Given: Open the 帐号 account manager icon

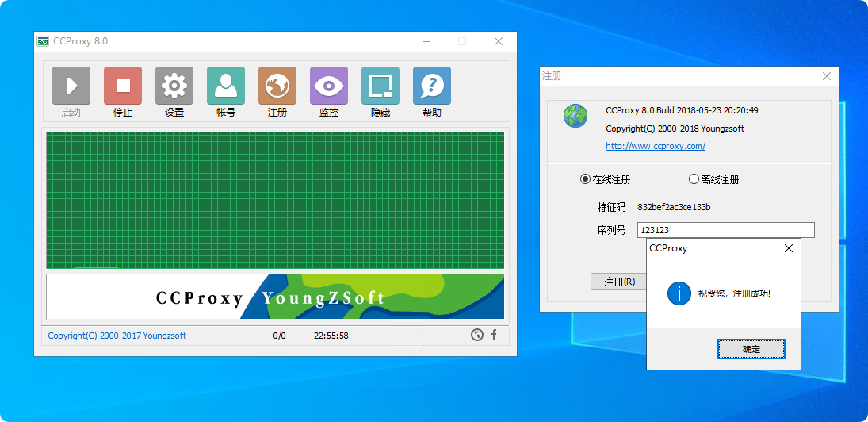Looking at the screenshot, I should (226, 86).
